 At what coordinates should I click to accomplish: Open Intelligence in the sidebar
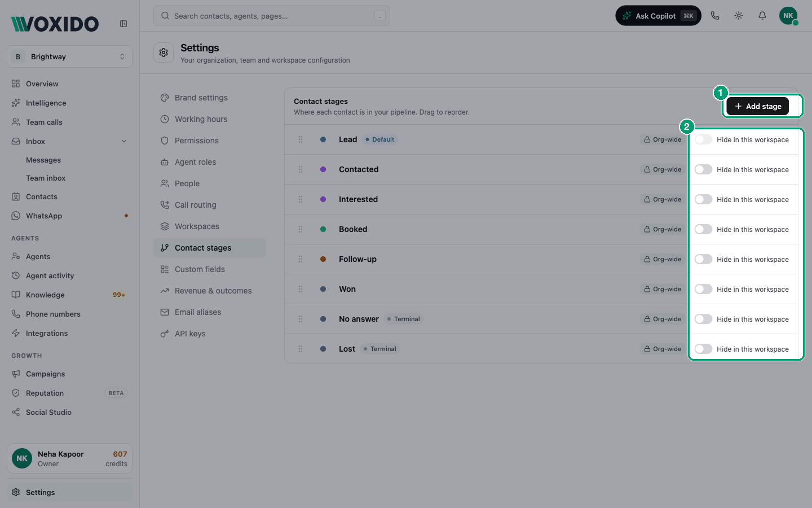tap(69, 103)
